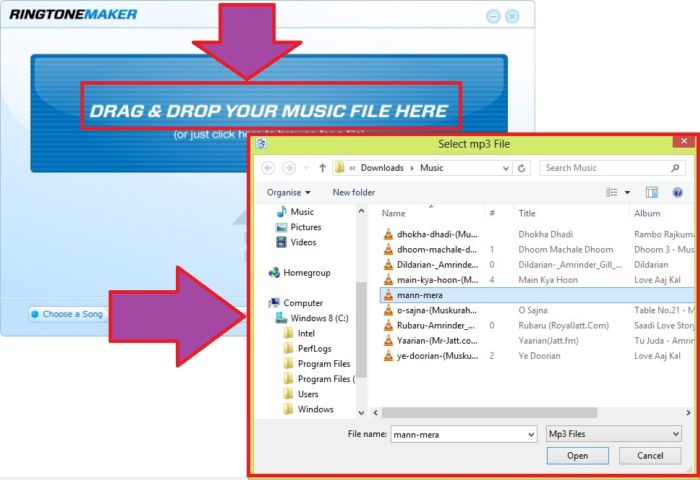Close the Select mp3 File dialog
700x480 pixels.
point(684,141)
